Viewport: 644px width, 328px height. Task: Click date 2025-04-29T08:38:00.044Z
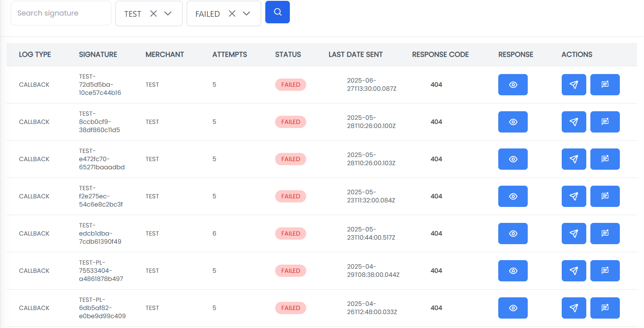coord(373,271)
